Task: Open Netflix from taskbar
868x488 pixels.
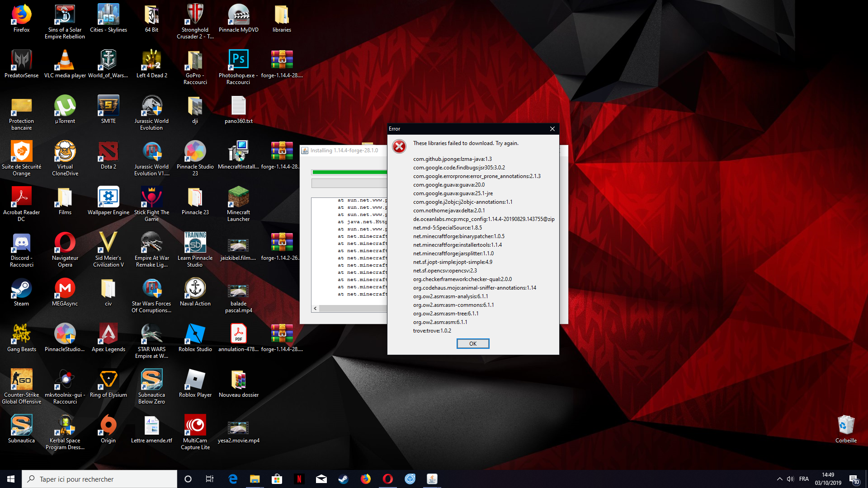Action: tap(299, 479)
